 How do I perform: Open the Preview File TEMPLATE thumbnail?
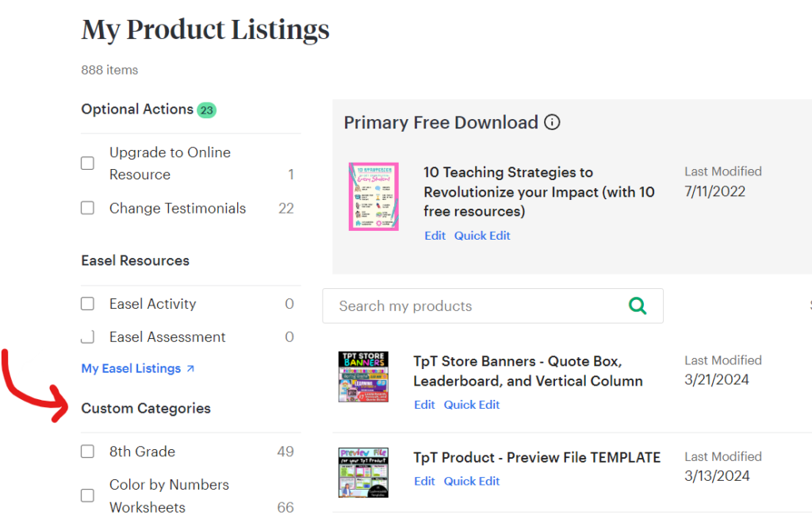[x=363, y=472]
